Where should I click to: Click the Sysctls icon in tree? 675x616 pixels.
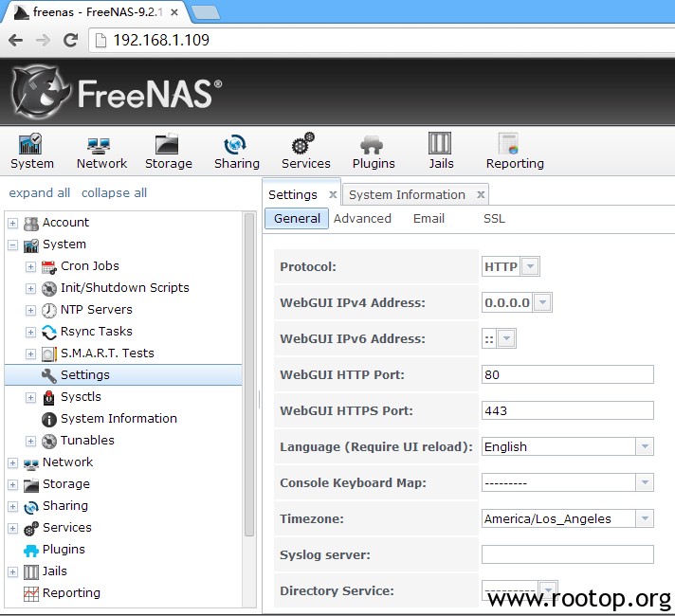click(49, 397)
